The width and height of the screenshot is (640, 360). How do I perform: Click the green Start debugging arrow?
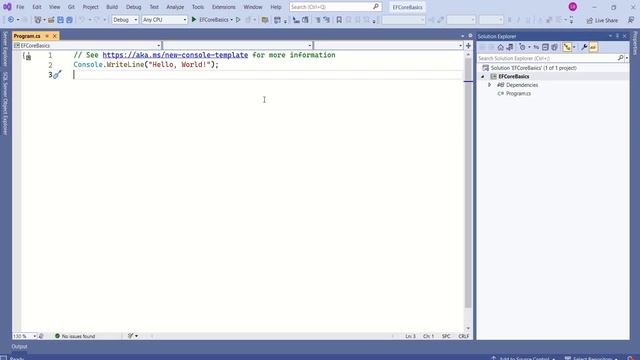[x=194, y=19]
